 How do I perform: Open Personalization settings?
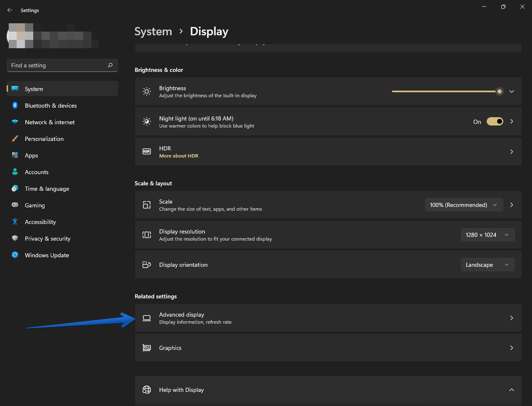62,139
